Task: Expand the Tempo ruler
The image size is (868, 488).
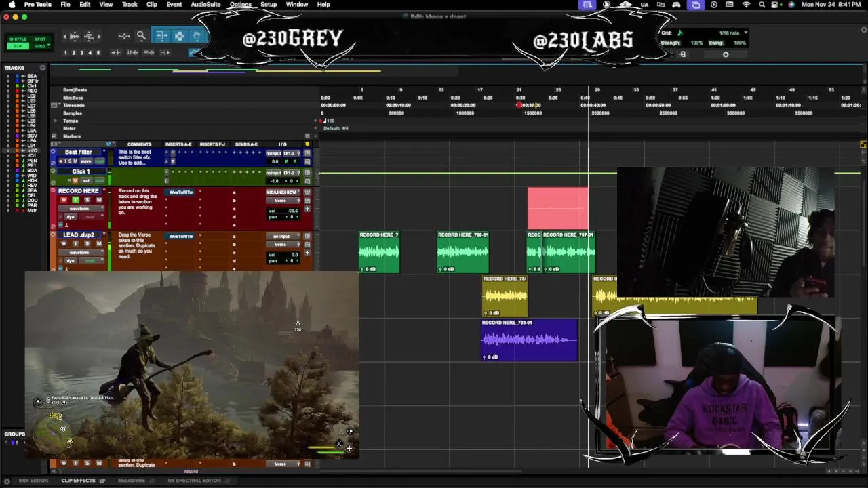Action: [56, 121]
